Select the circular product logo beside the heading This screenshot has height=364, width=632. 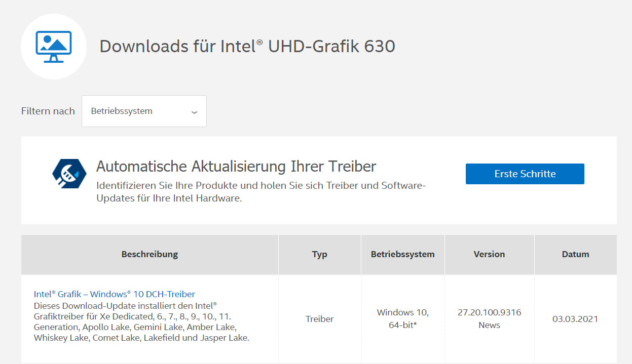coord(53,46)
